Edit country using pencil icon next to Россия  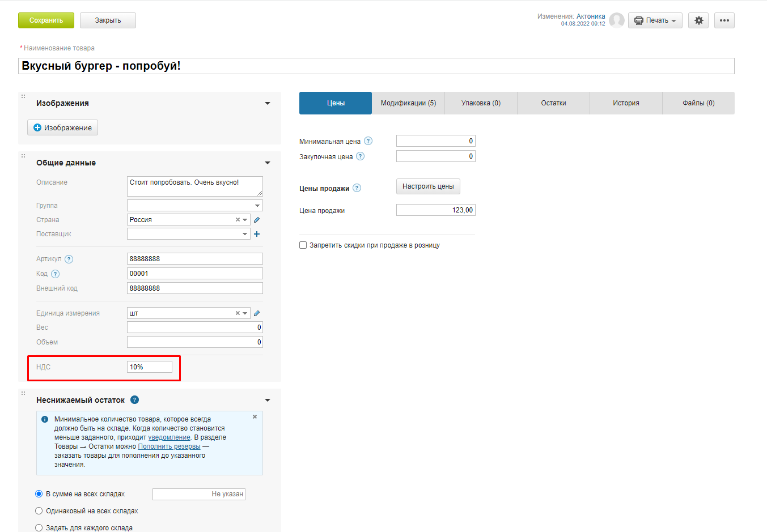257,220
